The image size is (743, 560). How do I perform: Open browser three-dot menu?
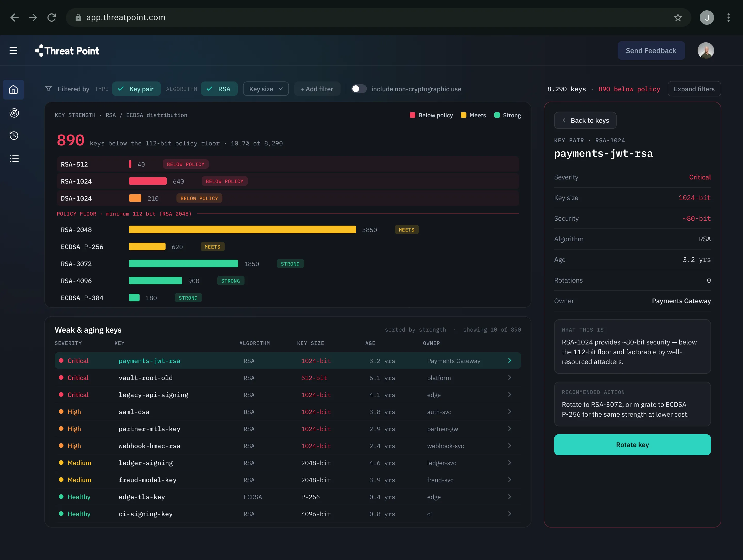pyautogui.click(x=728, y=18)
